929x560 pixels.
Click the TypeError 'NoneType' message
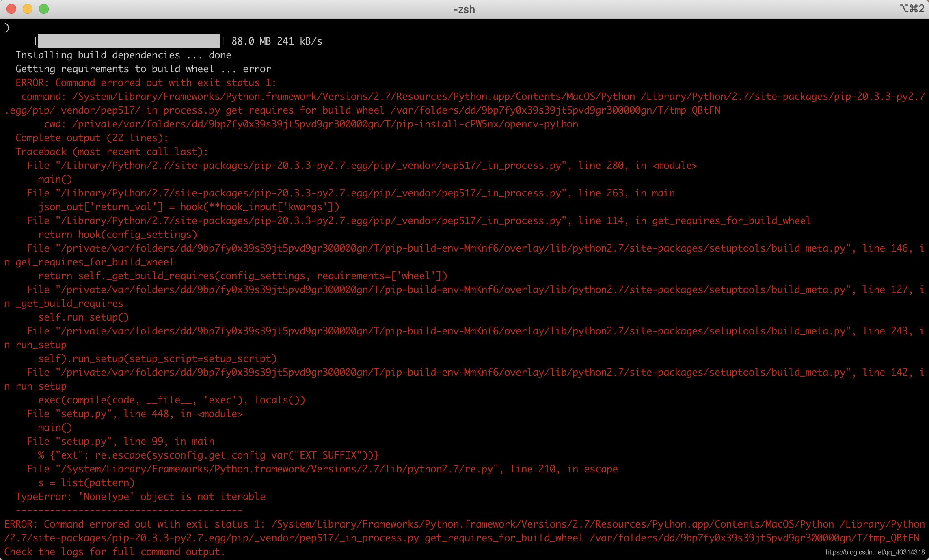[140, 497]
